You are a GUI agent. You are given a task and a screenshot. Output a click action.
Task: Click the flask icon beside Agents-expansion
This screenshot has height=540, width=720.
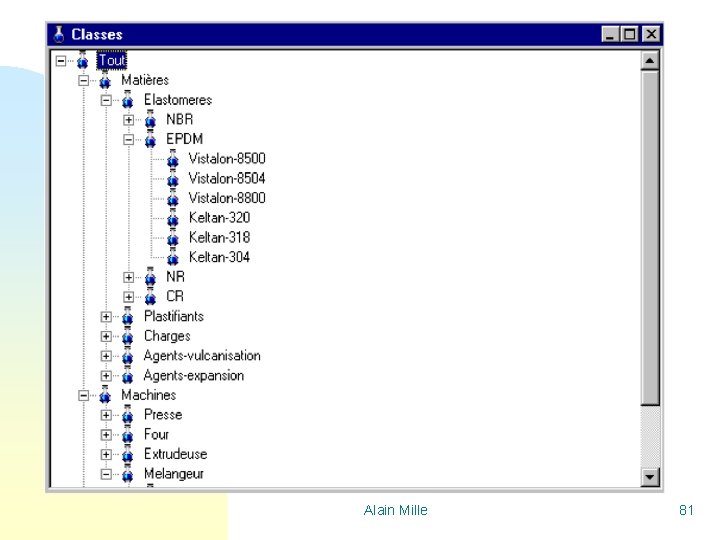coord(128,376)
